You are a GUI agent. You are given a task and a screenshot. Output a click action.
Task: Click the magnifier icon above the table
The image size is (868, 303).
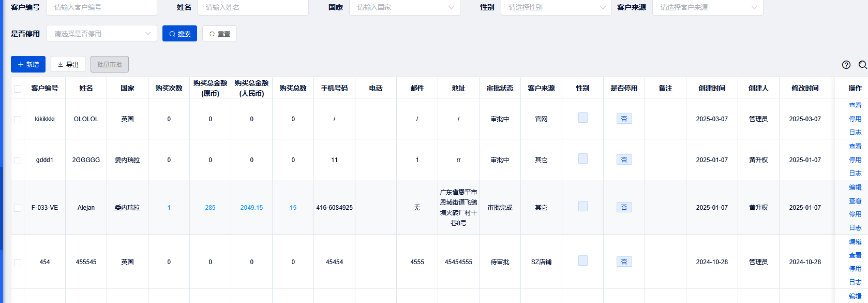[x=862, y=65]
